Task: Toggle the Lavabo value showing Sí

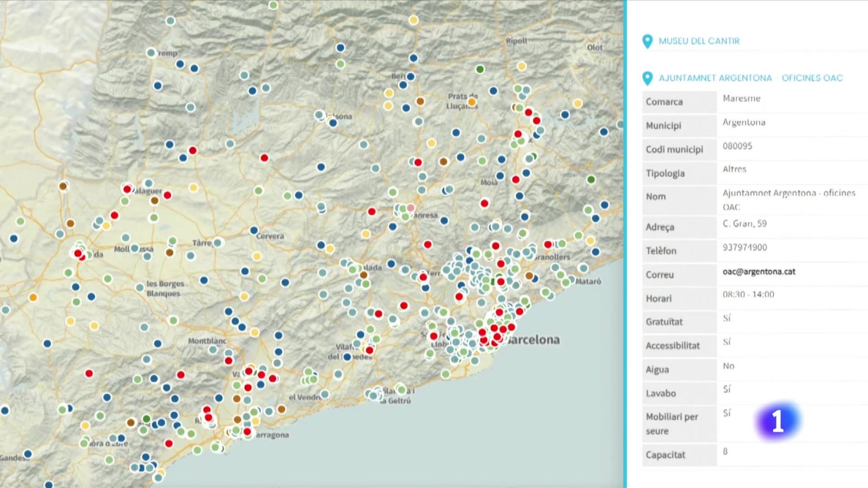Action: click(x=727, y=389)
